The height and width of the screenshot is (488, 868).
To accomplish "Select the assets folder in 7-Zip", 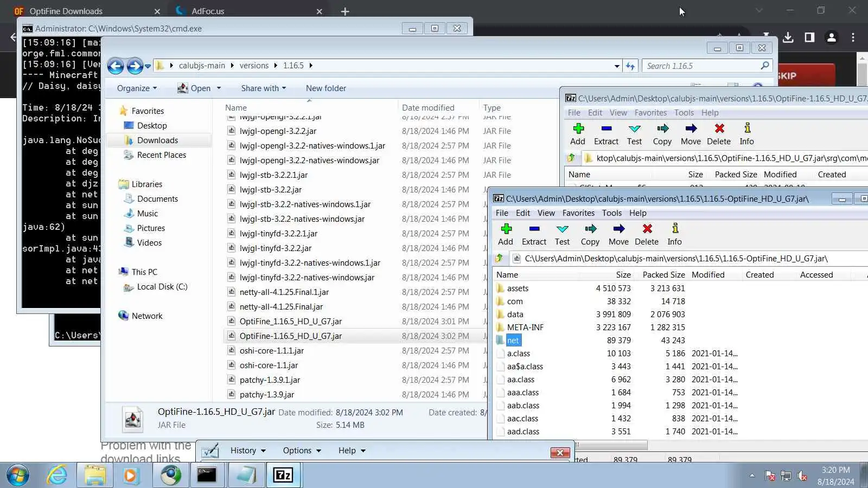I will [x=518, y=288].
